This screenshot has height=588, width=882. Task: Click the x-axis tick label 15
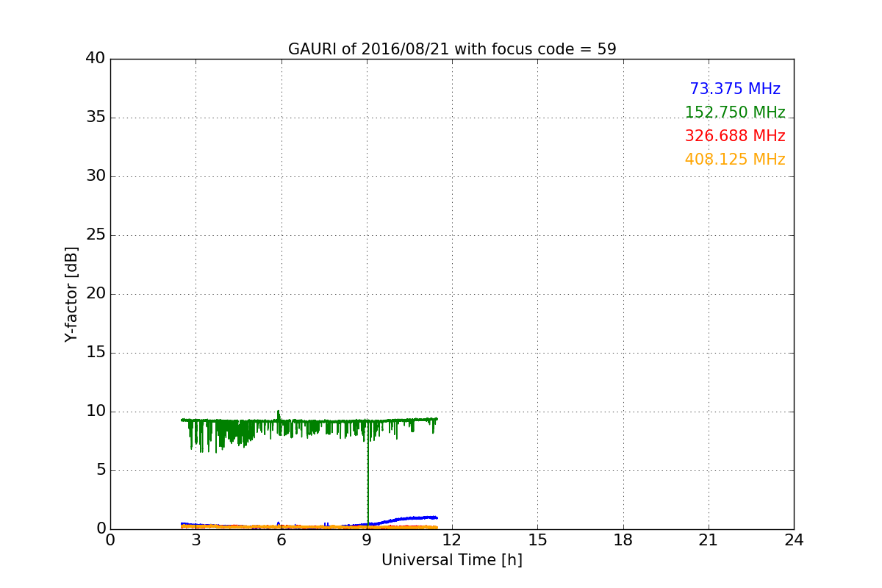(537, 540)
